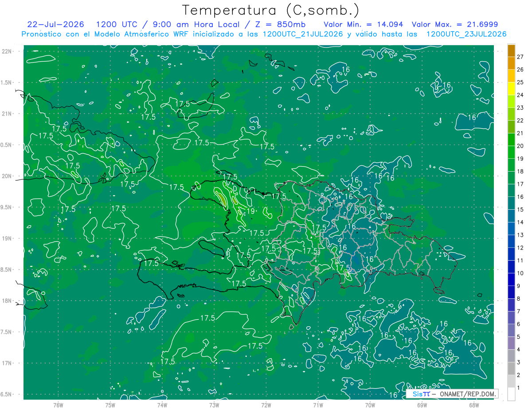Click the '76W' longitude axis label
Screen dimensions: 532x411
pos(58,405)
